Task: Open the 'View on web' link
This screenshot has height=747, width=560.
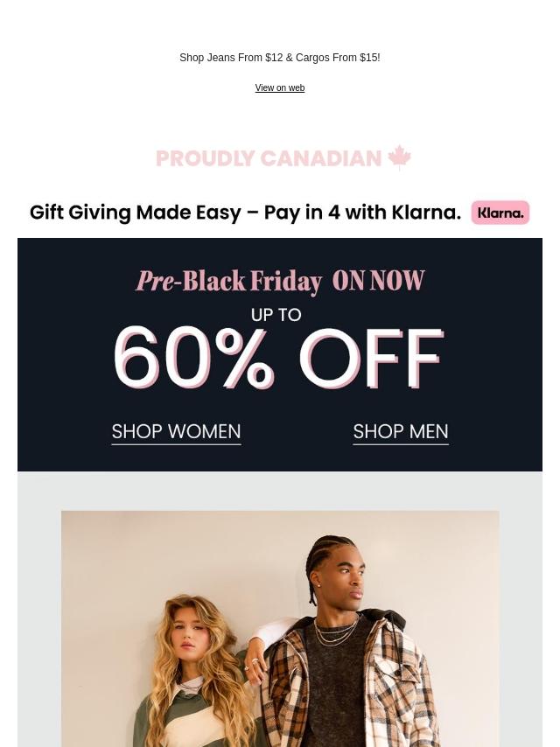Action: click(280, 88)
